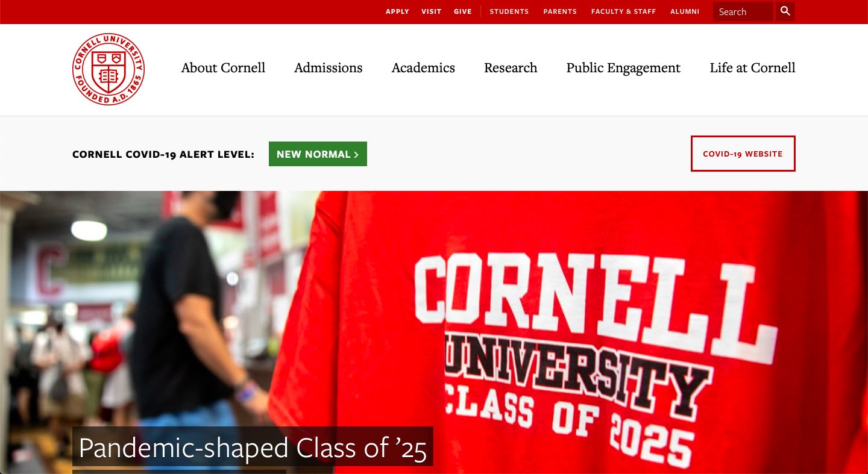Click the Class of 2025 hero image
The width and height of the screenshot is (868, 474).
coord(434,332)
